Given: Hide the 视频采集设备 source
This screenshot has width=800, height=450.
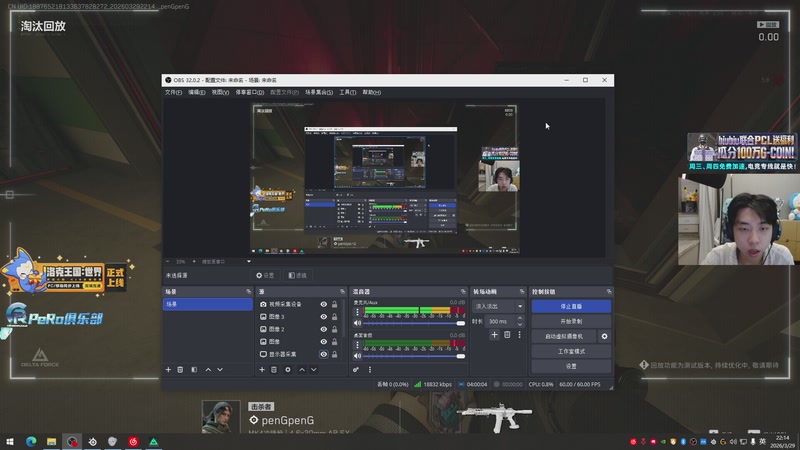Looking at the screenshot, I should 323,304.
